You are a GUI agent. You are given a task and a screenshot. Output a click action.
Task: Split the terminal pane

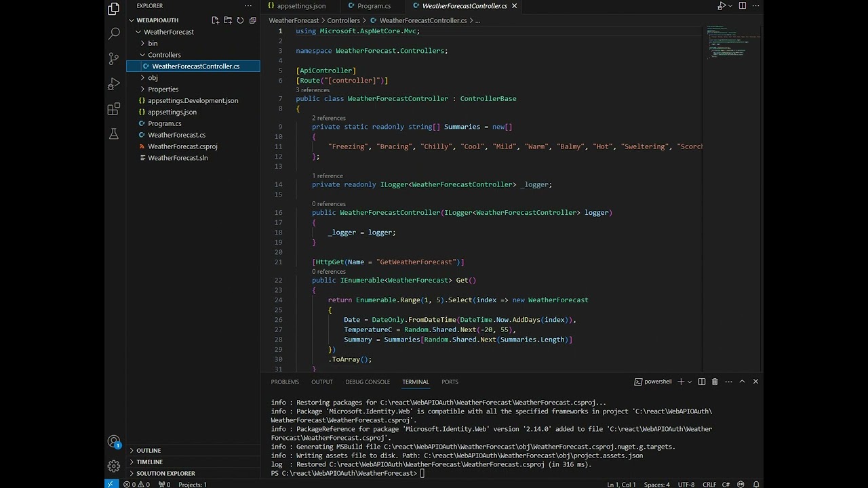(x=702, y=382)
